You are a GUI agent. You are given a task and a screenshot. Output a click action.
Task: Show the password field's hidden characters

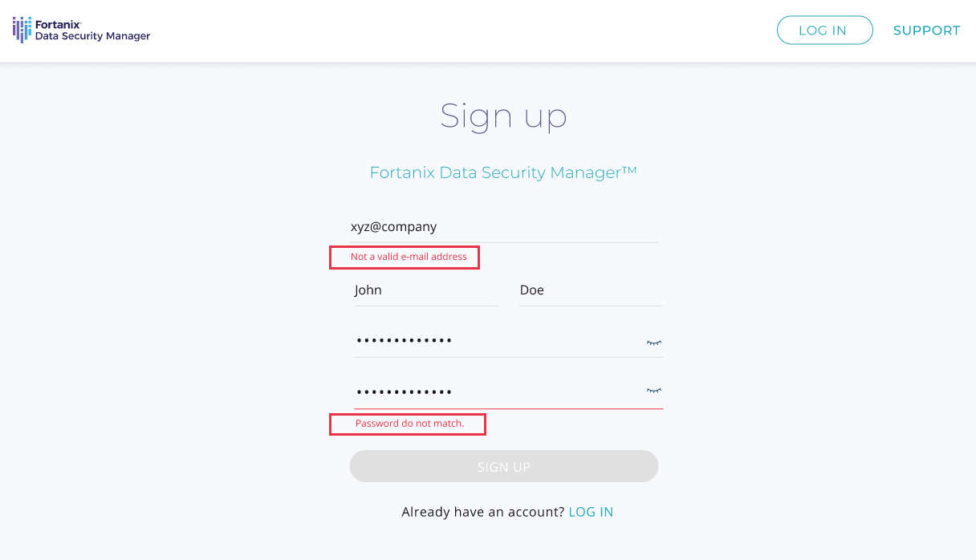pyautogui.click(x=654, y=342)
